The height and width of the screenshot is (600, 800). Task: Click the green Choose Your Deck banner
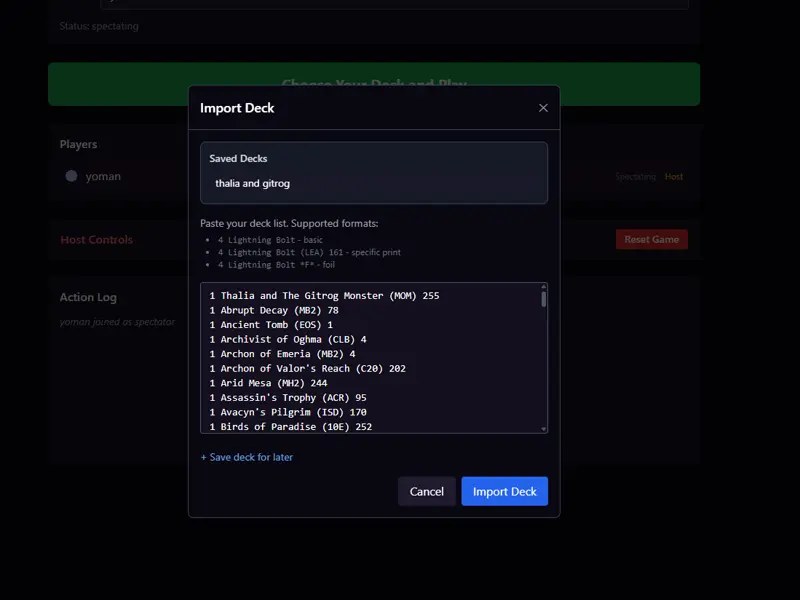[x=374, y=84]
